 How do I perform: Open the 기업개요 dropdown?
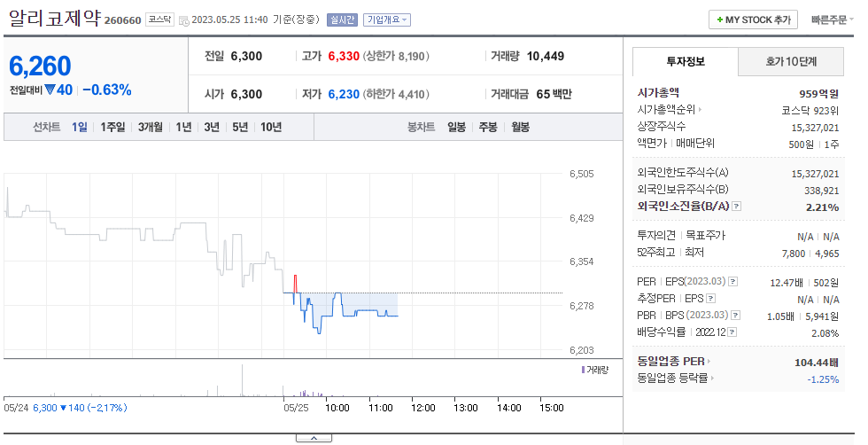387,20
